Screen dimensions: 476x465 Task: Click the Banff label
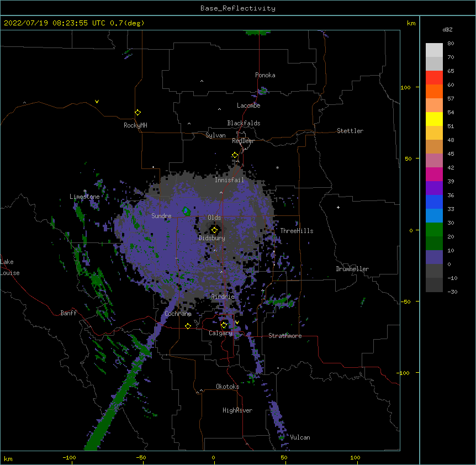(x=68, y=313)
